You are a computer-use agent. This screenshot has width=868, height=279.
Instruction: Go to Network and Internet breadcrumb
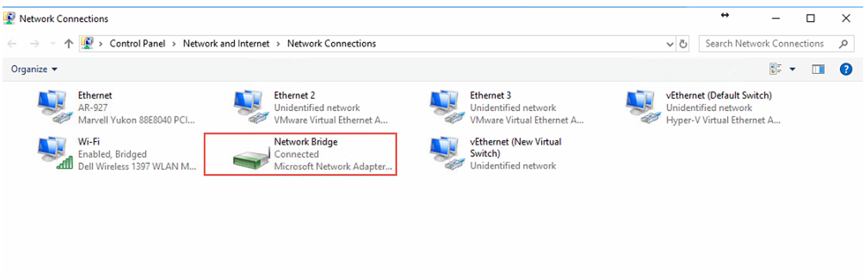pos(226,44)
